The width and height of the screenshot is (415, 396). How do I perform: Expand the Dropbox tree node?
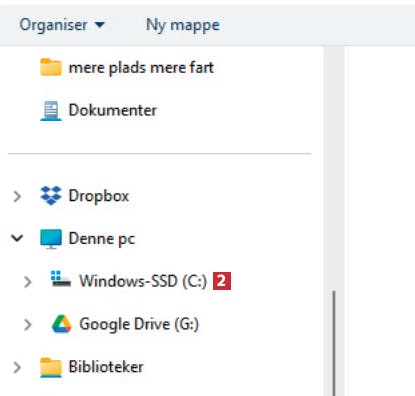[17, 196]
